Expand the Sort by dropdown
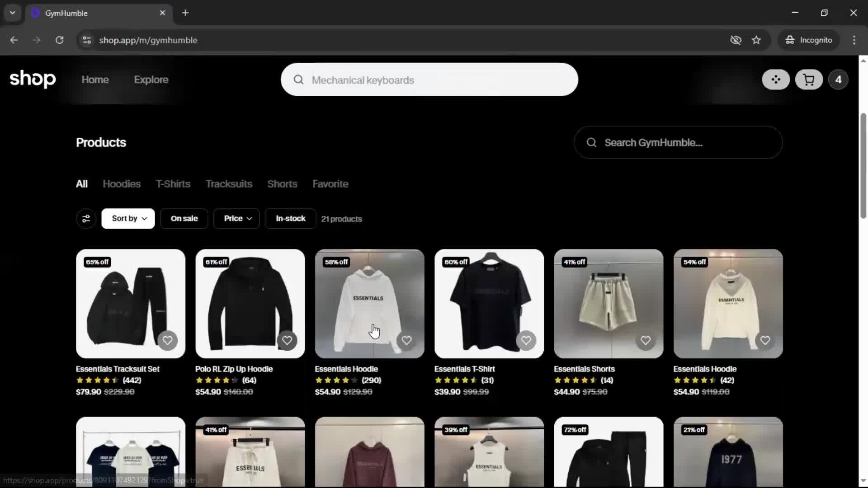The height and width of the screenshot is (488, 868). click(x=128, y=219)
